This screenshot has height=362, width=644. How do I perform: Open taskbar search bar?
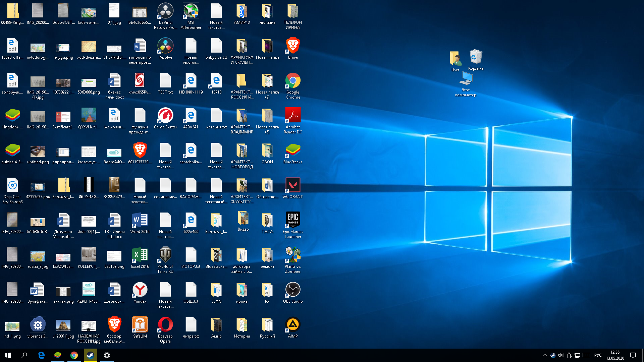coord(24,355)
